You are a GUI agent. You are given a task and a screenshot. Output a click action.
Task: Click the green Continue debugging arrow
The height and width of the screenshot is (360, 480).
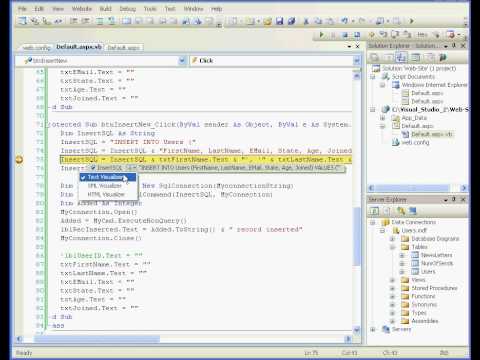pos(322,34)
